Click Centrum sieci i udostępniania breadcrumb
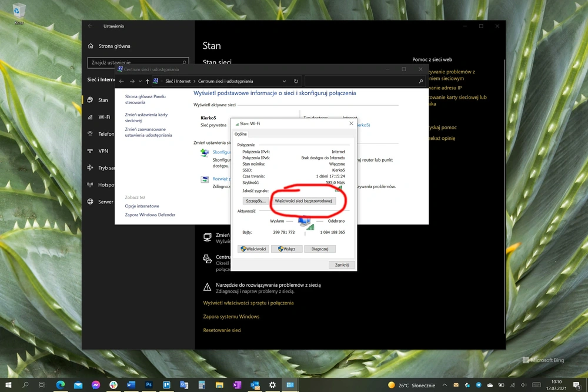 (225, 81)
